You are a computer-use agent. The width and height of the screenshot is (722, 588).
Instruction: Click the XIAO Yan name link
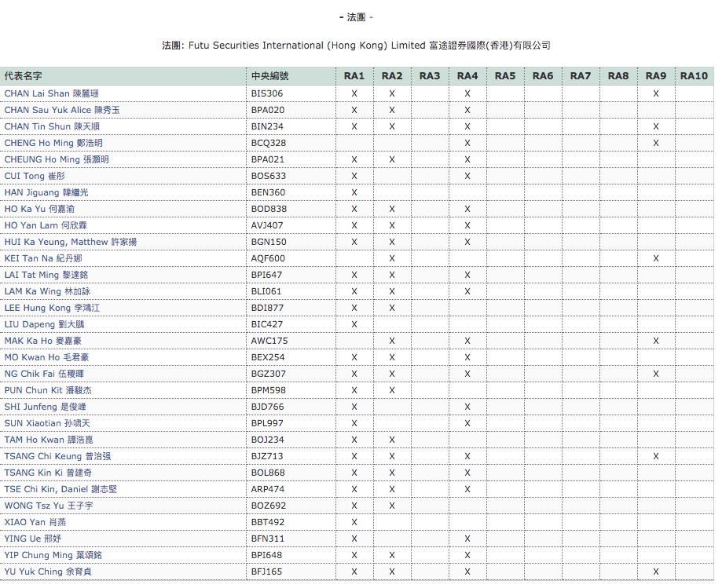(35, 523)
